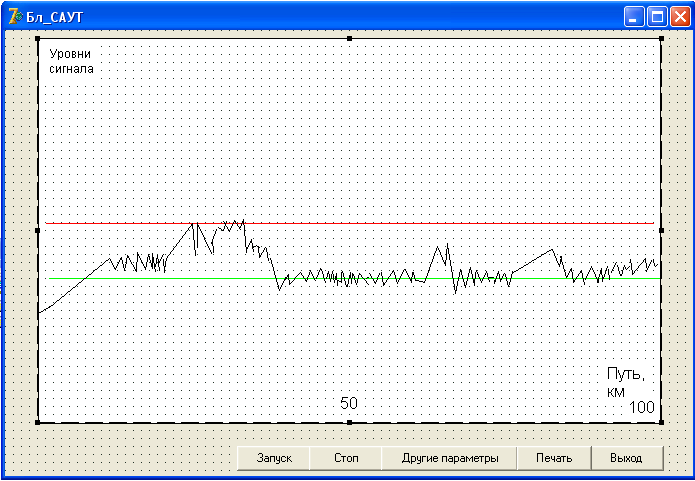
Task: Click the 'Уровни сигнала' axis label
Action: pos(71,61)
